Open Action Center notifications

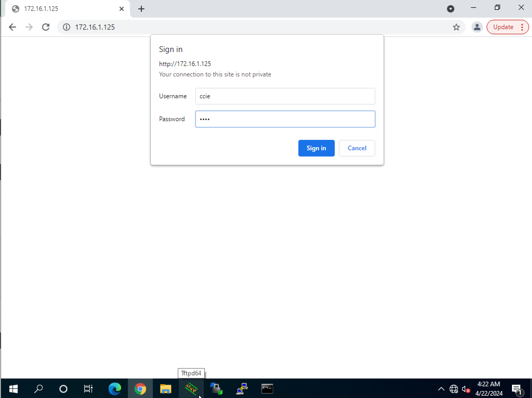(516, 389)
